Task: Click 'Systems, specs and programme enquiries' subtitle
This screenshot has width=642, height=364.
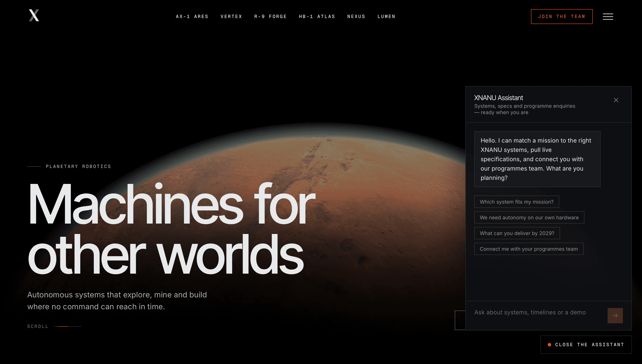Action: click(525, 109)
